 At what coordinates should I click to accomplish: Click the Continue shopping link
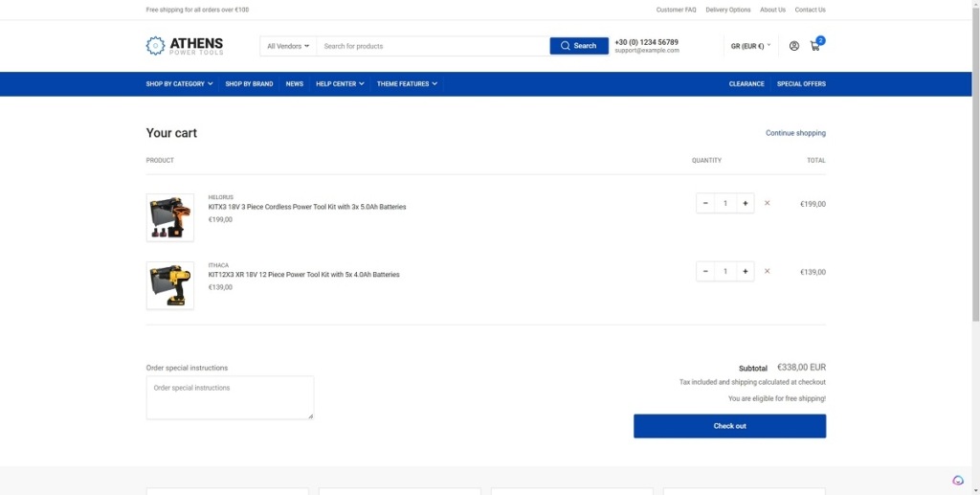coord(795,133)
